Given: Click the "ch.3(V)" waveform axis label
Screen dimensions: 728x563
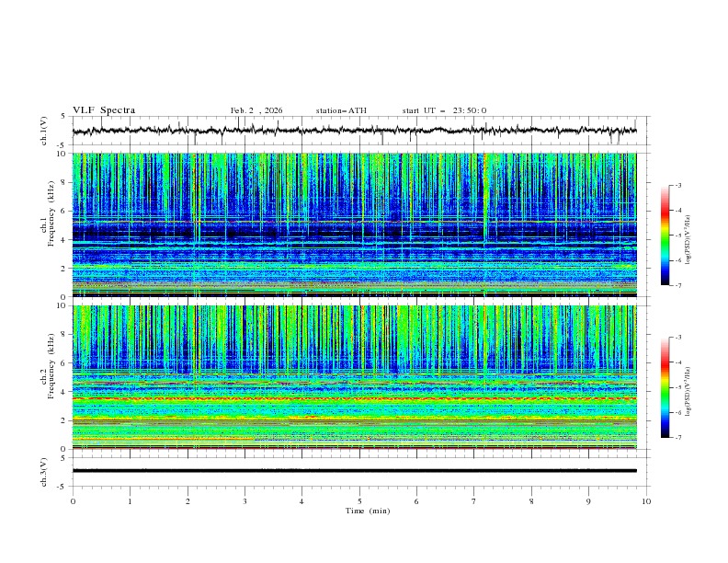Looking at the screenshot, I should (x=44, y=472).
